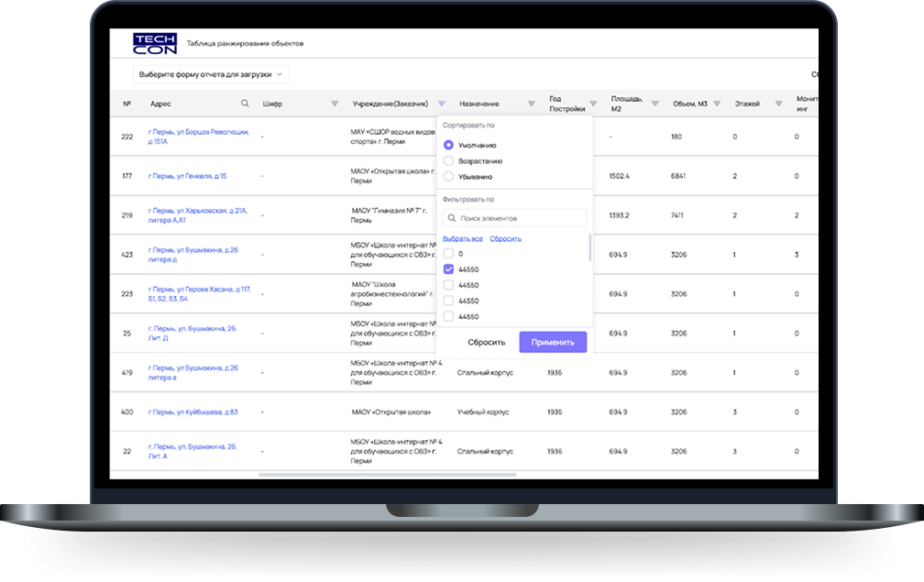Image resolution: width=924 pixels, height=582 pixels.
Task: Click row number 400
Action: pyautogui.click(x=127, y=412)
